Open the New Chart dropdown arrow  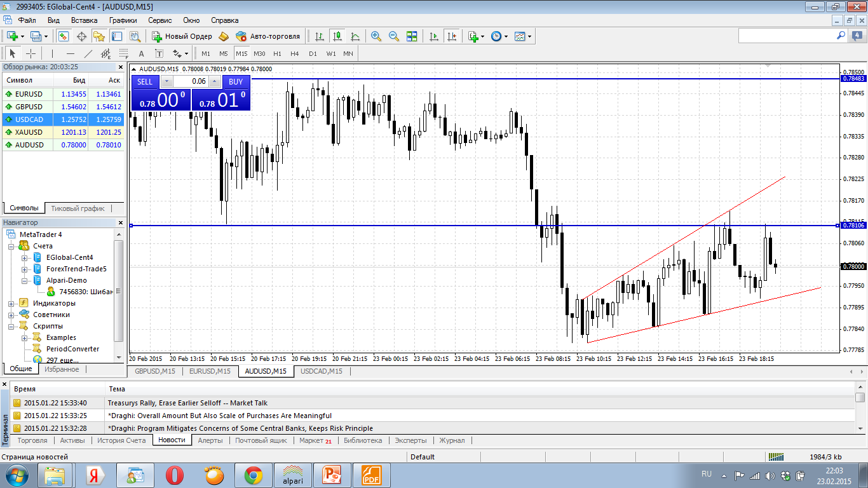(22, 36)
